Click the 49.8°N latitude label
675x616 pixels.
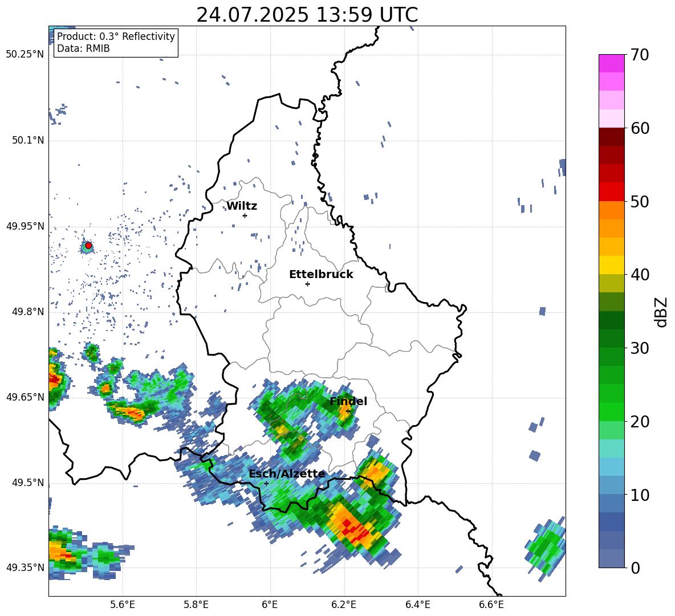pyautogui.click(x=27, y=312)
